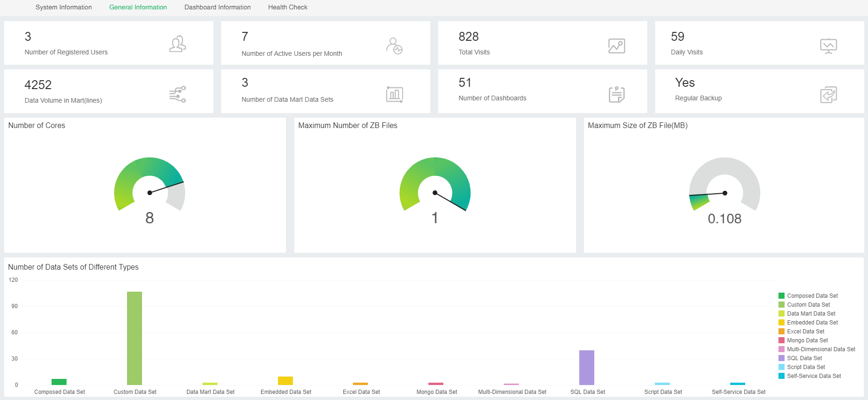Click the Data Volume in Mart icon

pos(178,94)
